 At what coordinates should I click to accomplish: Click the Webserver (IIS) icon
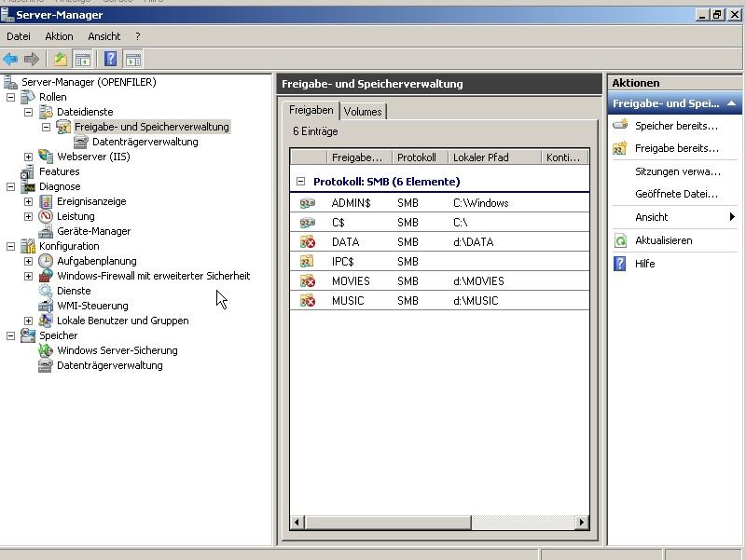tap(46, 157)
